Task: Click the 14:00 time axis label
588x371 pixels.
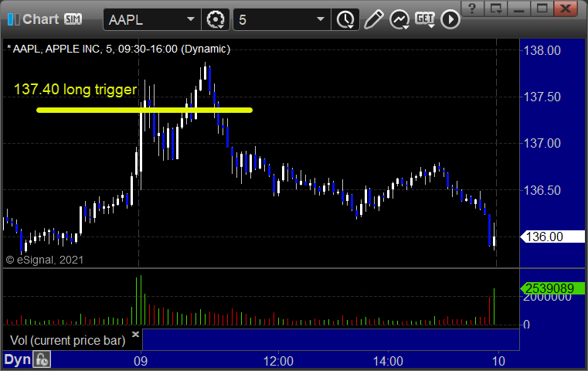Action: pyautogui.click(x=388, y=361)
